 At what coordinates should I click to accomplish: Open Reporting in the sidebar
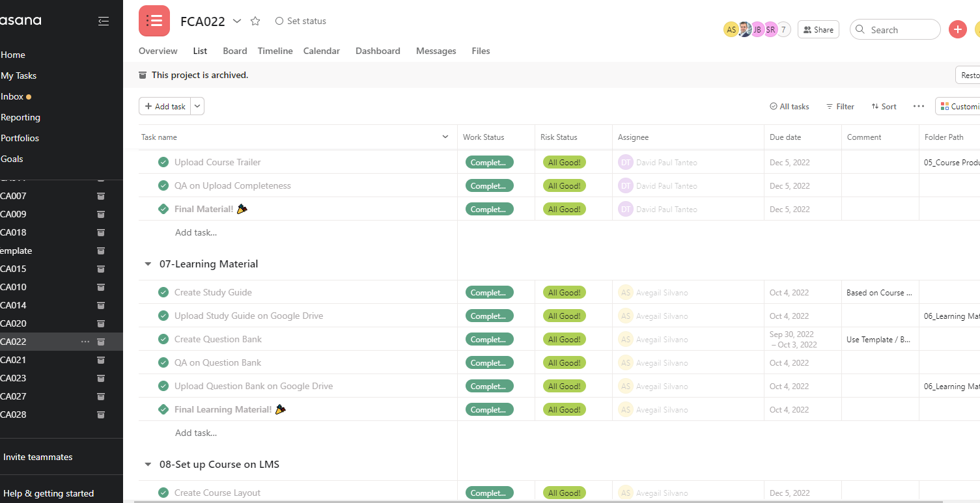tap(20, 117)
